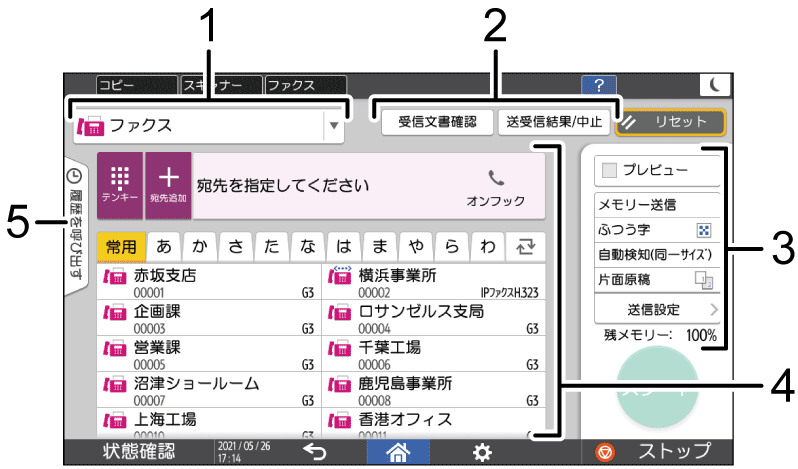Switch address book title display icon
The height and width of the screenshot is (469, 798).
pos(526,247)
